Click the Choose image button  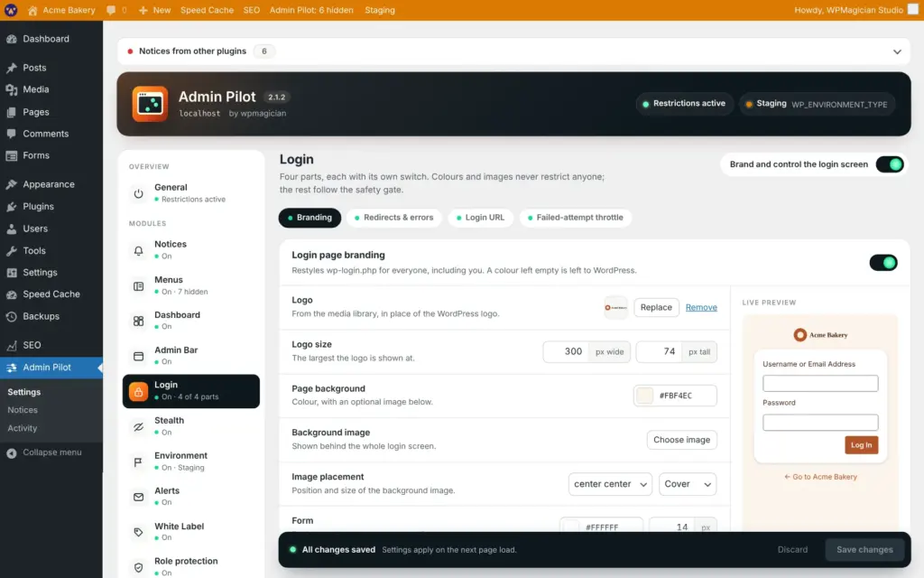(x=682, y=440)
